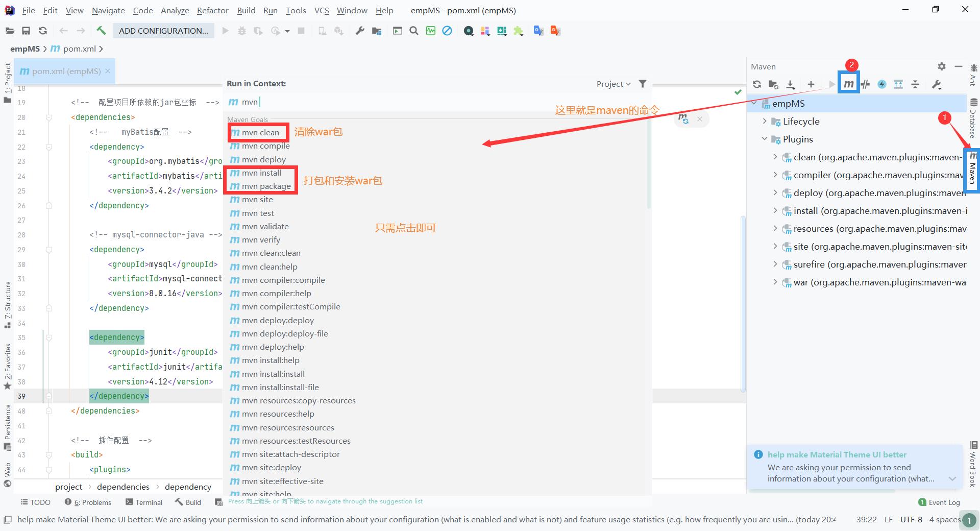Image resolution: width=980 pixels, height=531 pixels.
Task: Click UTF-8 encoding in status bar
Action: click(x=911, y=519)
